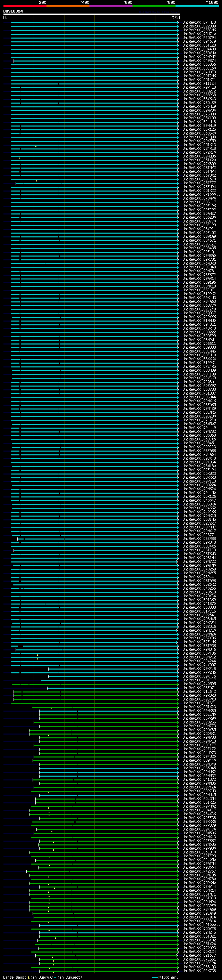Click hit label UniRef100_Q946J9
The width and height of the screenshot is (222, 980).
[199, 41]
